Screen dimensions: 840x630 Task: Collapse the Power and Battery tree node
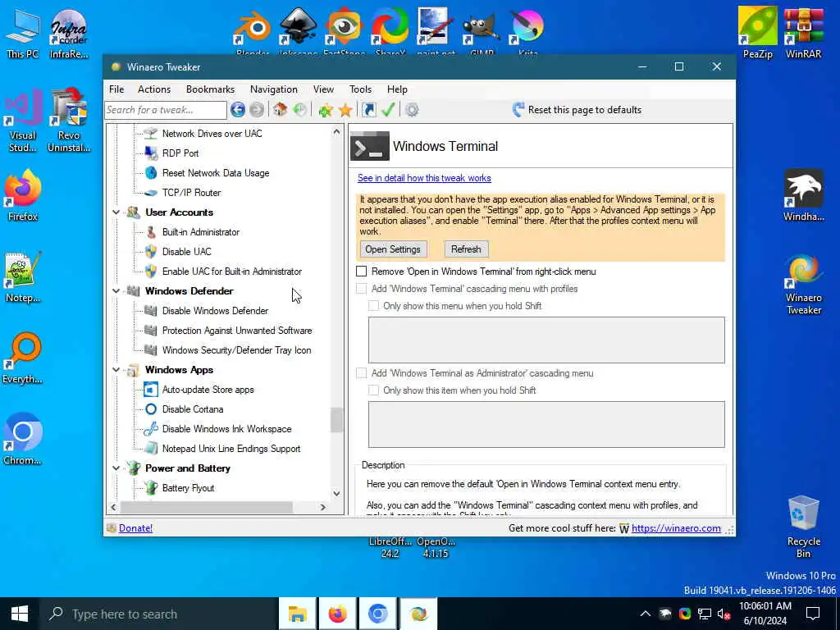click(x=116, y=468)
